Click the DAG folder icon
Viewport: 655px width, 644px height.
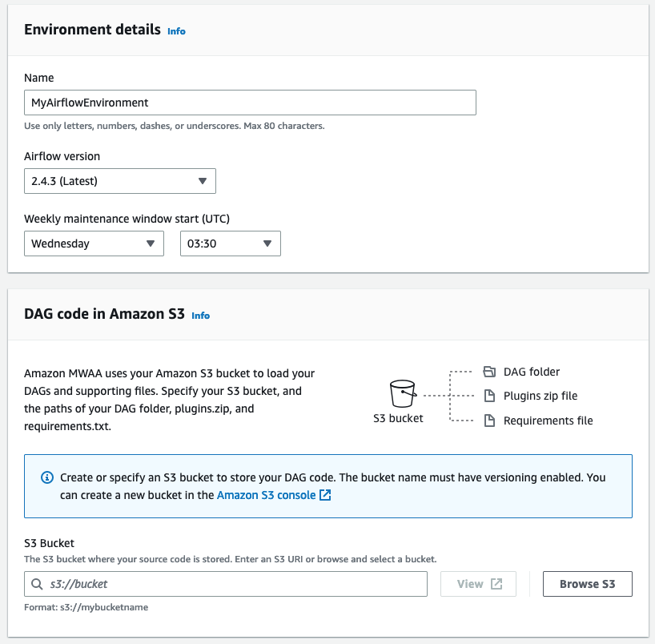point(490,372)
